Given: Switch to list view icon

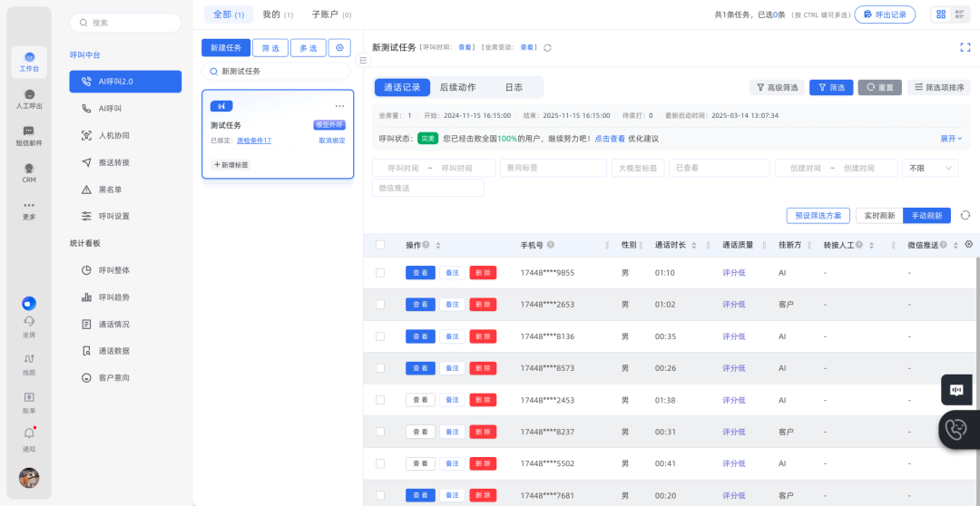Looking at the screenshot, I should tap(959, 15).
